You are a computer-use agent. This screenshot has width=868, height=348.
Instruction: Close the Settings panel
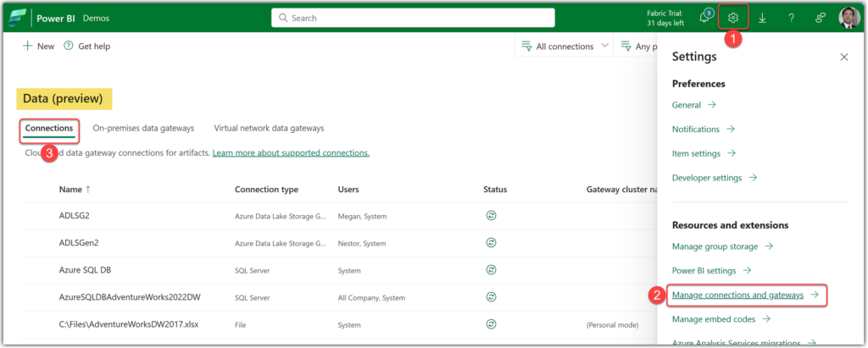843,57
